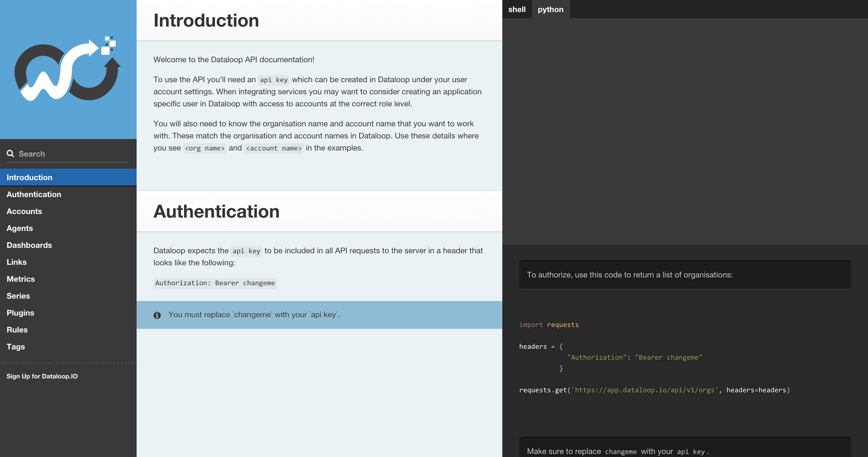Screen dimensions: 868x457
Task: Select the Plugins sidebar icon
Action: tap(20, 312)
